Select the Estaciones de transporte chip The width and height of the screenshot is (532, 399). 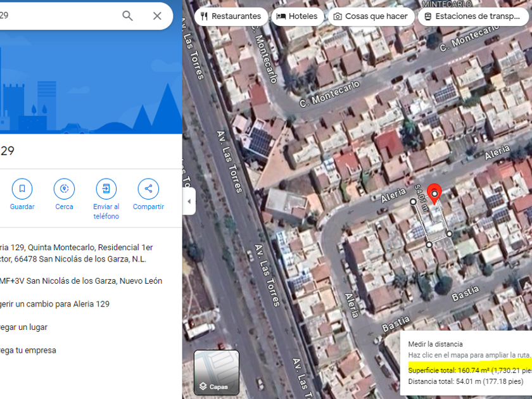click(x=474, y=16)
